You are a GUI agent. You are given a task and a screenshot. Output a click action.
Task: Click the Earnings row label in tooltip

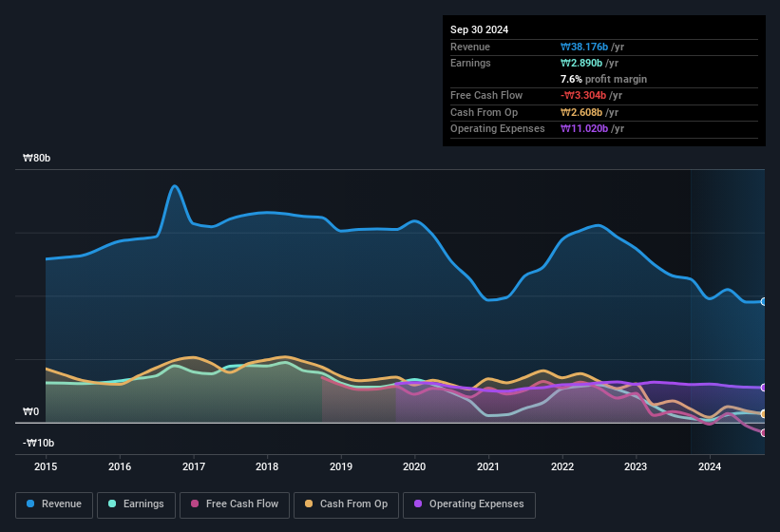[470, 63]
